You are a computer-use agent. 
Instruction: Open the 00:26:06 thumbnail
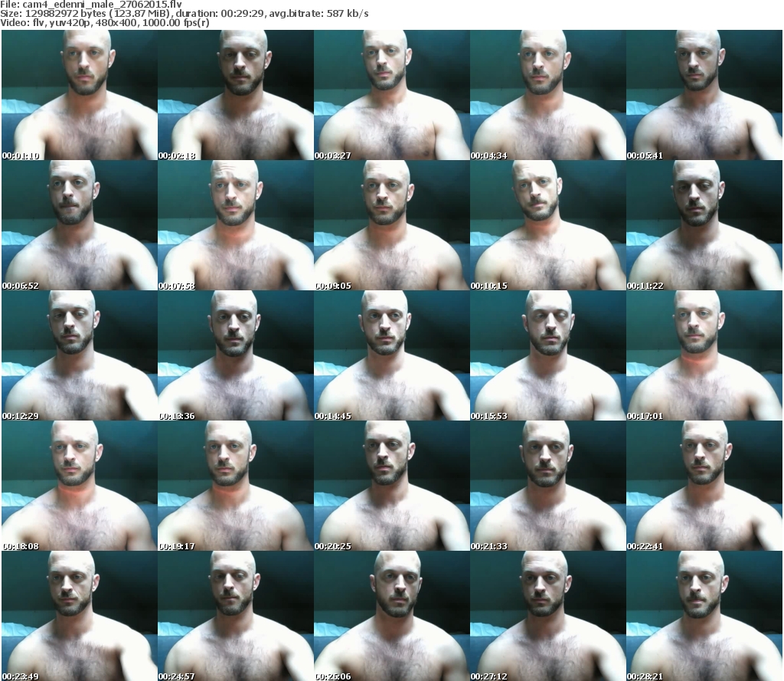[x=391, y=615]
